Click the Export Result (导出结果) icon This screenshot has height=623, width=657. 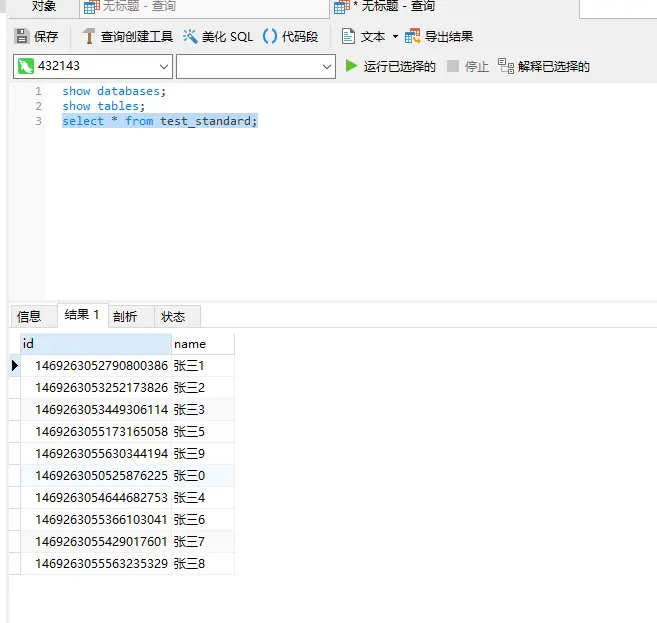pyautogui.click(x=413, y=37)
